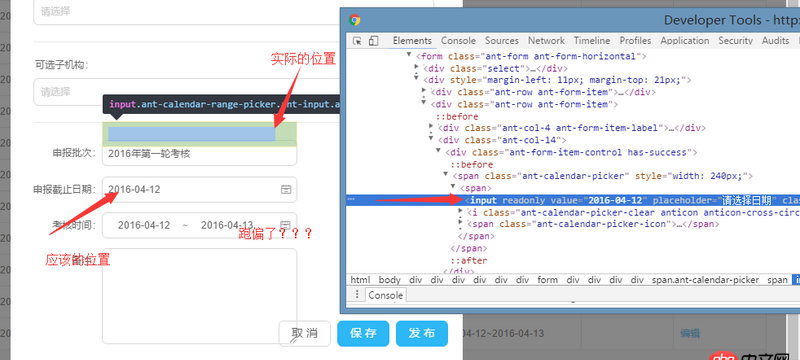Click the 考核时间 start date 2016-04-12
The width and height of the screenshot is (800, 360).
pyautogui.click(x=144, y=225)
